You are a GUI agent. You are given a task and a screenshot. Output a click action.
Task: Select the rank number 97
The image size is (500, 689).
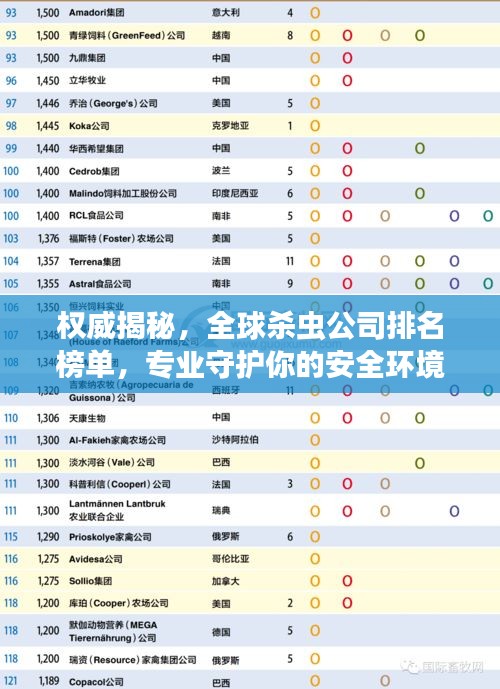pyautogui.click(x=11, y=104)
